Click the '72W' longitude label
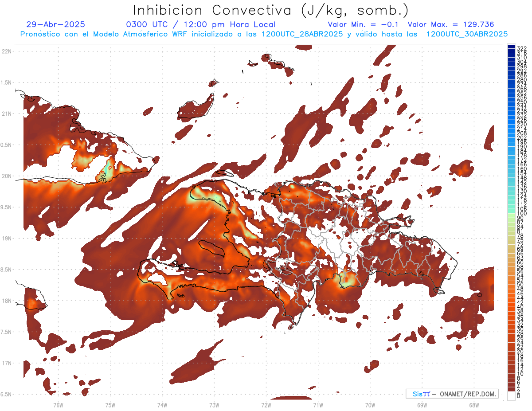This screenshot has width=532, height=411. pyautogui.click(x=266, y=404)
